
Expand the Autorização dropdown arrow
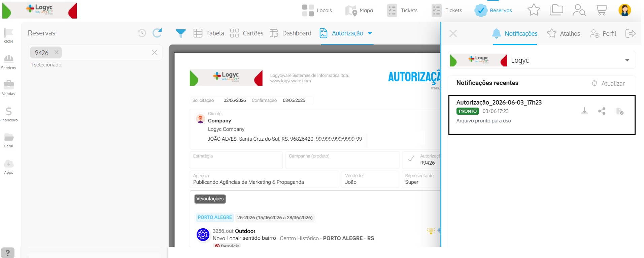point(370,33)
